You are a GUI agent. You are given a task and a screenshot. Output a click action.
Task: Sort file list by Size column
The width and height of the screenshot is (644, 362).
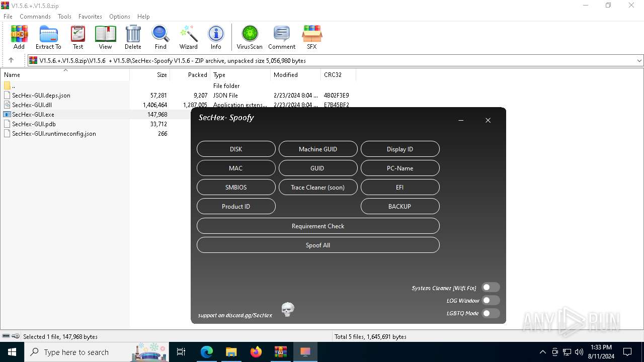tap(150, 74)
